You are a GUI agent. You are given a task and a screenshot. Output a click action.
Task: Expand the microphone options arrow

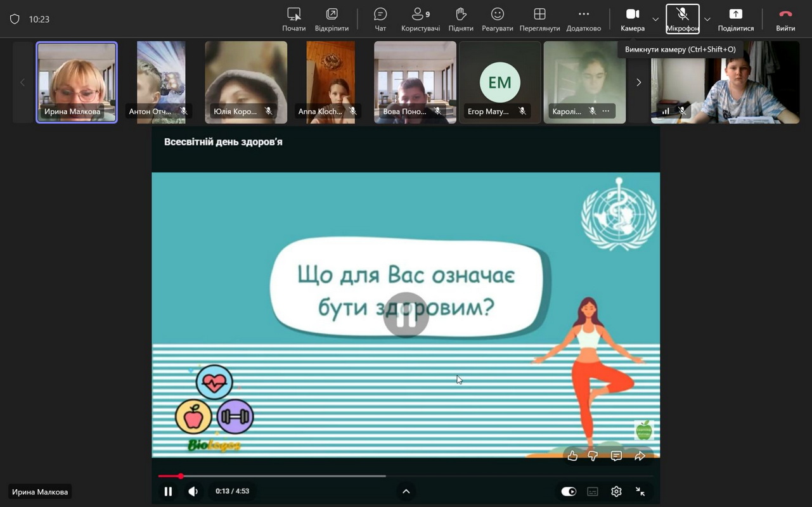[x=707, y=19]
